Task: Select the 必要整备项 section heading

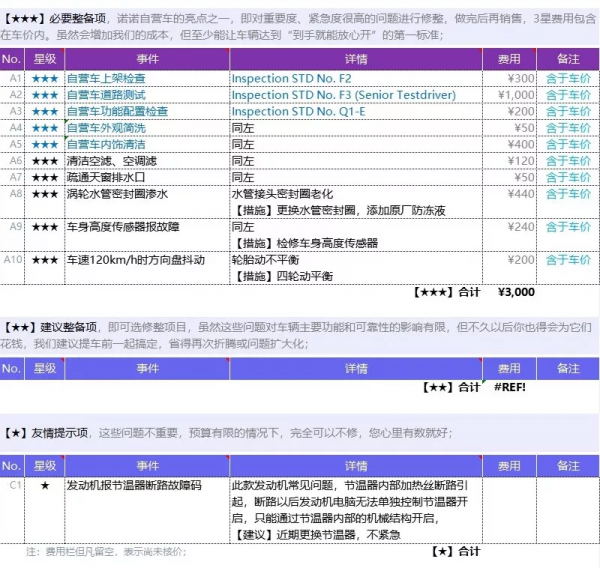Action: point(77,18)
